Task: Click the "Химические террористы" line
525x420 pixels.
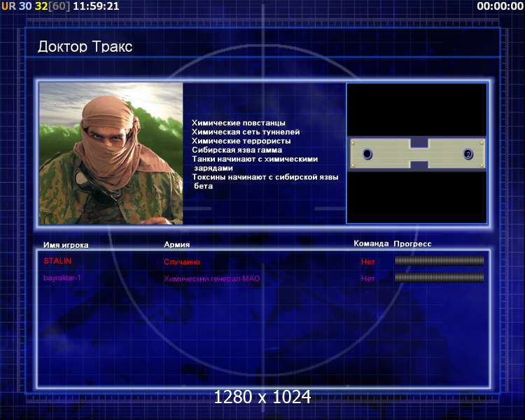Action: [x=241, y=141]
